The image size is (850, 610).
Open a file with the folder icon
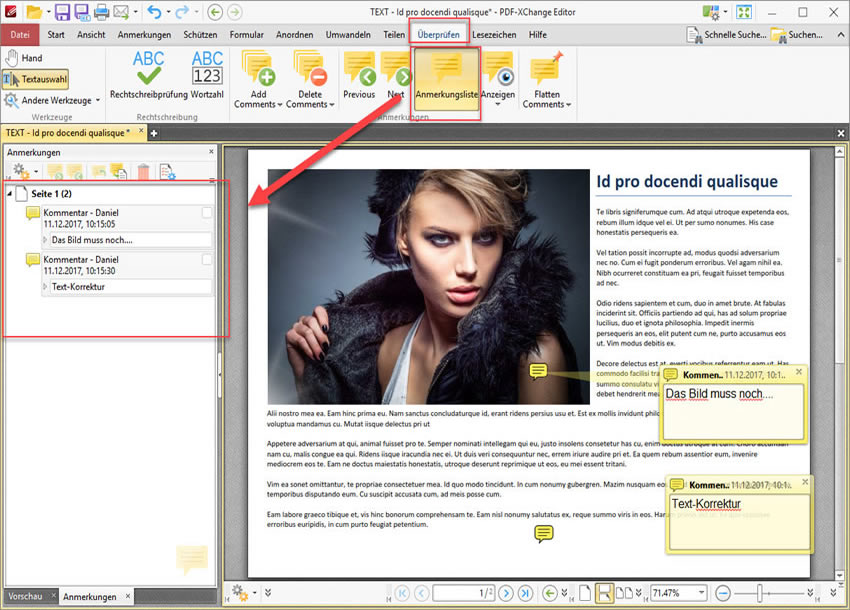(x=34, y=12)
